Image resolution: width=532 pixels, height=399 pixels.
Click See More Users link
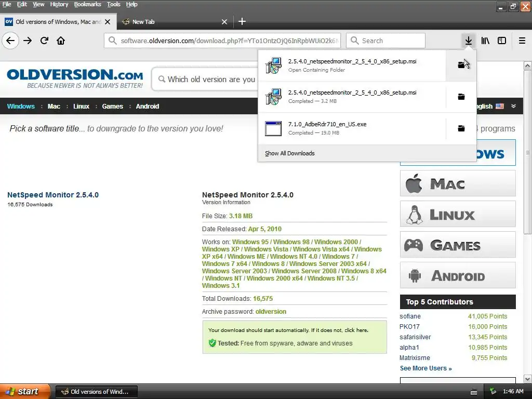click(x=426, y=368)
